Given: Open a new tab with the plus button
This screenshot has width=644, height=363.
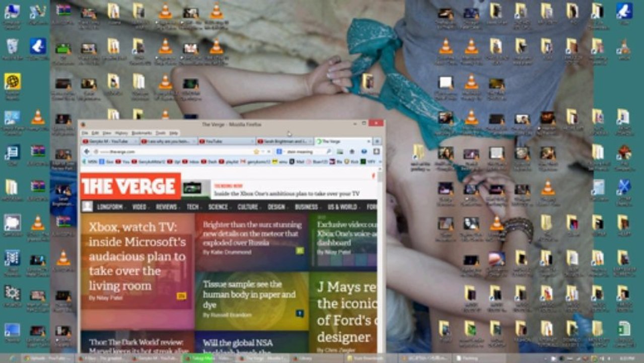Looking at the screenshot, I should click(376, 142).
